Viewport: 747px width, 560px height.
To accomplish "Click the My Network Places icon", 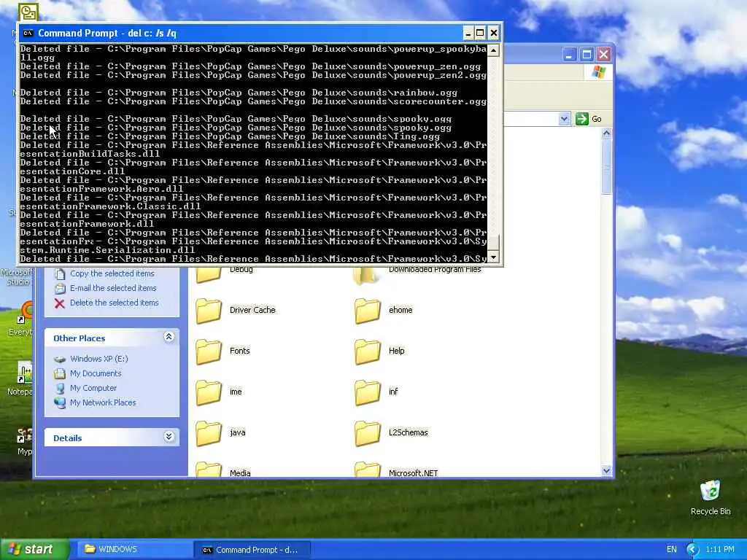I will pos(60,402).
